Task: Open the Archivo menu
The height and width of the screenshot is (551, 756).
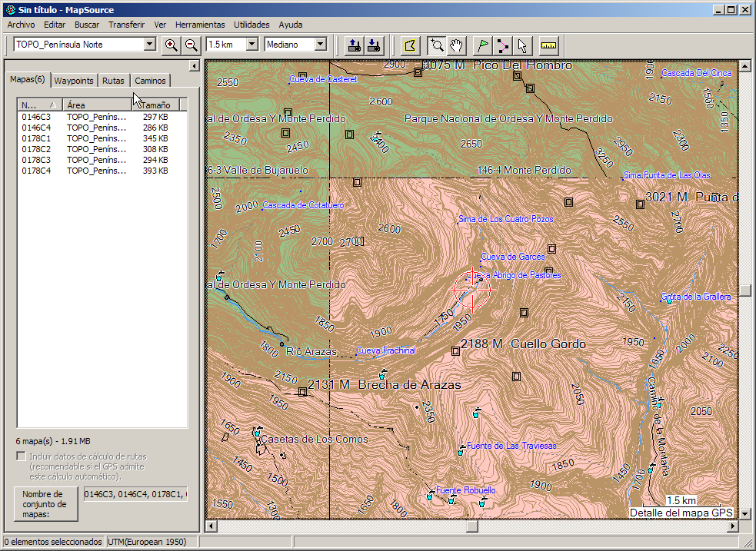Action: coord(21,25)
